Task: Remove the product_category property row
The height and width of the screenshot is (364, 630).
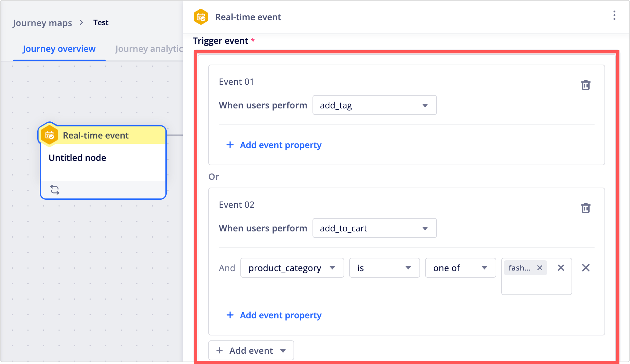Action: 586,268
